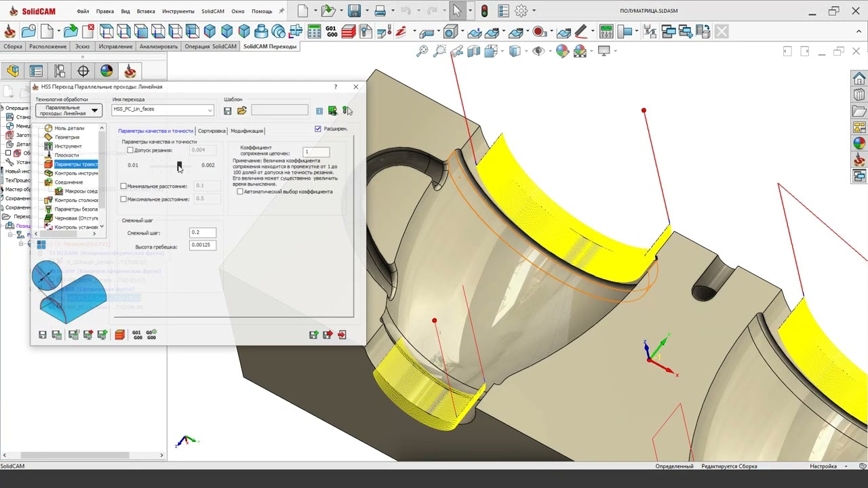The image size is (868, 488).
Task: Open the Настройка item in the status bar
Action: pyautogui.click(x=823, y=466)
